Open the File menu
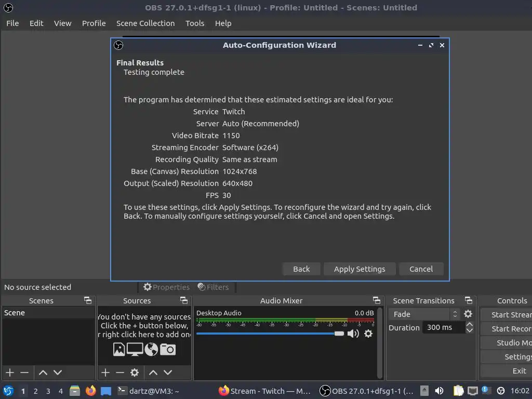 pos(12,23)
